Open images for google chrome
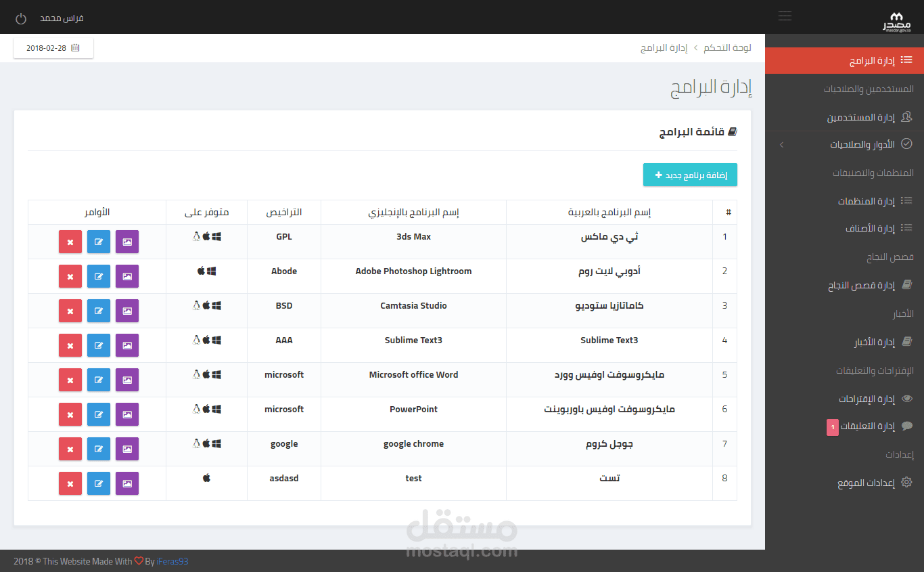Screen dimensions: 924x572 (x=127, y=449)
